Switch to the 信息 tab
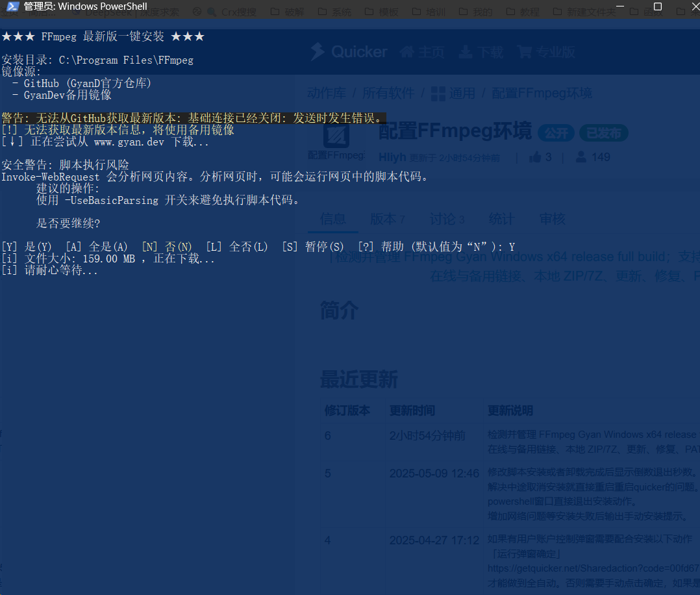This screenshot has height=595, width=700. click(332, 219)
